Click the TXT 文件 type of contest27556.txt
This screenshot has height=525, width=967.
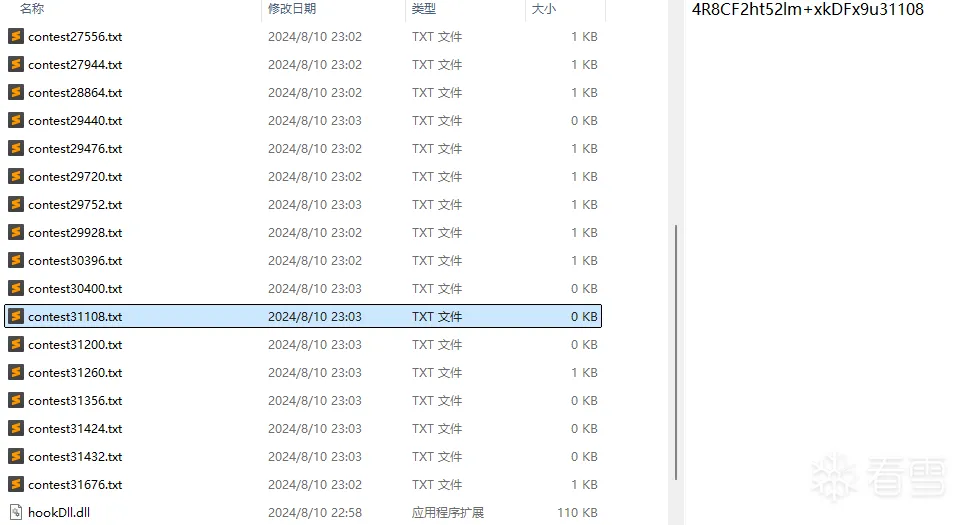click(437, 36)
